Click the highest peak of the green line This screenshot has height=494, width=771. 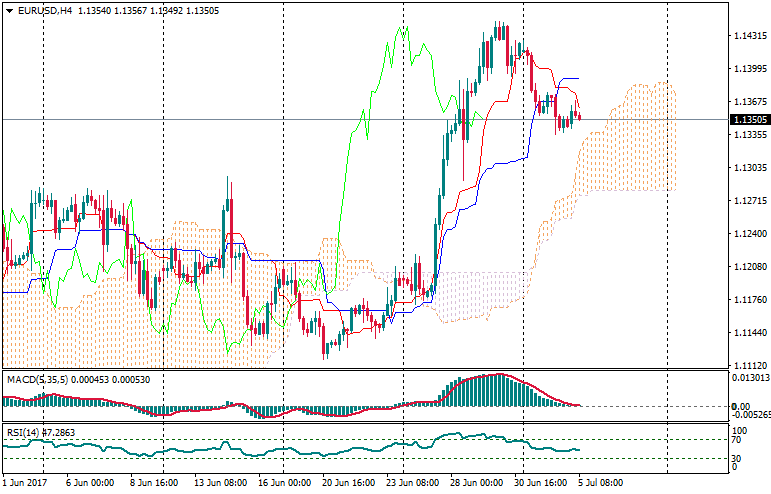pos(403,29)
